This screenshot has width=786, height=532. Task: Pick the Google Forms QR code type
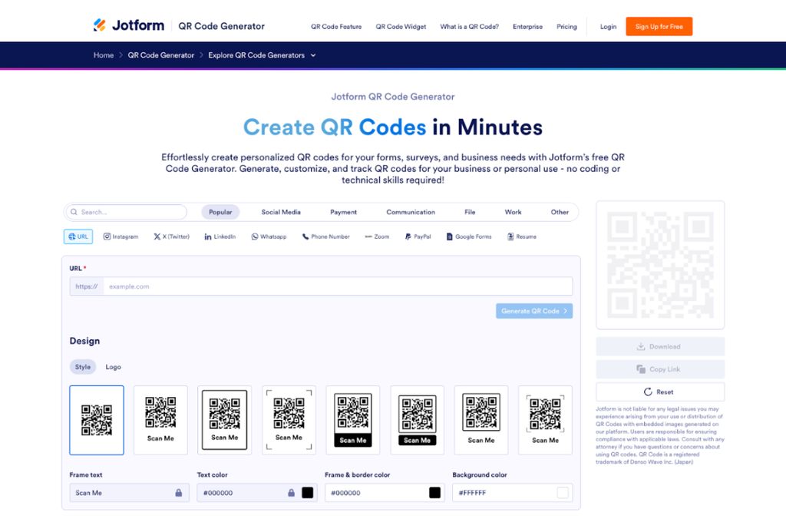[x=468, y=236]
